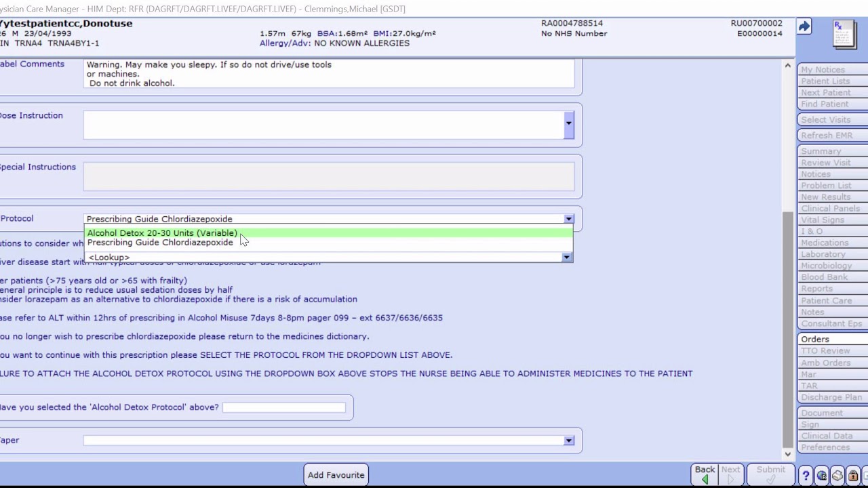Select Prescribing Guide Chlordiazepoxide list option
868x488 pixels.
(x=328, y=243)
